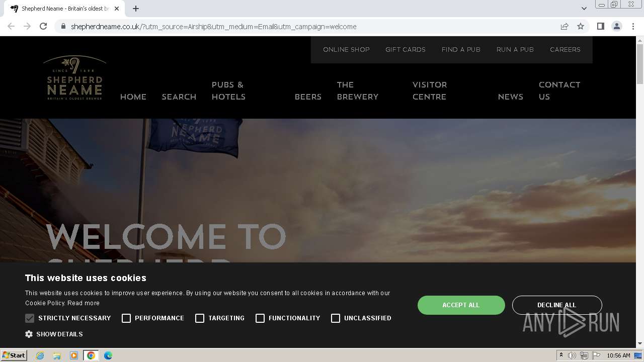Click the browser forward arrow

27,26
